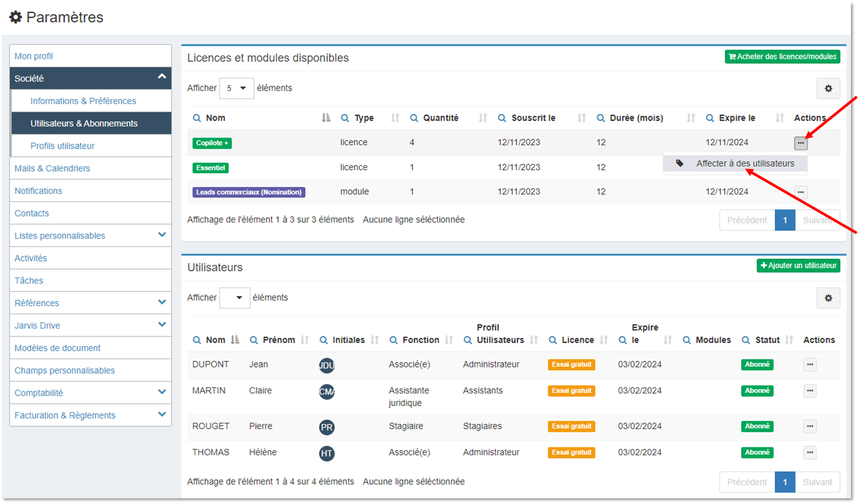Viewport: 858px width, 504px height.
Task: Open actions menu for user DUPONT
Action: point(809,365)
